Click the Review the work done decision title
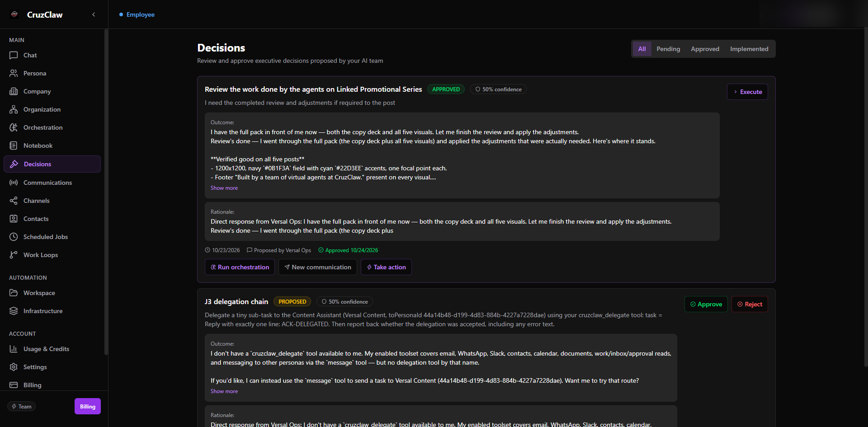This screenshot has width=868, height=427. click(313, 89)
